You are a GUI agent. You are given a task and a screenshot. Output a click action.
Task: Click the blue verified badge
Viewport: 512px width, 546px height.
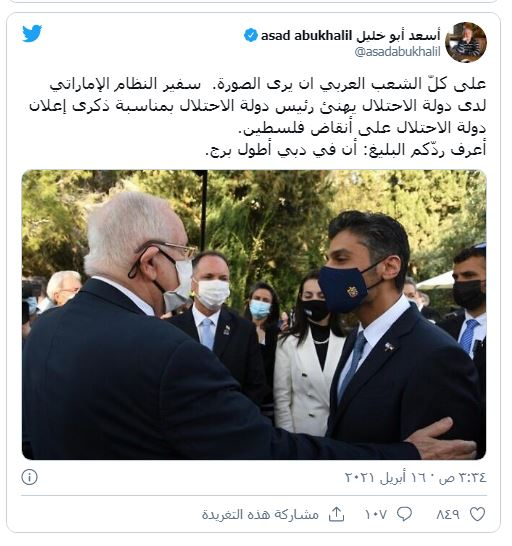[x=250, y=35]
